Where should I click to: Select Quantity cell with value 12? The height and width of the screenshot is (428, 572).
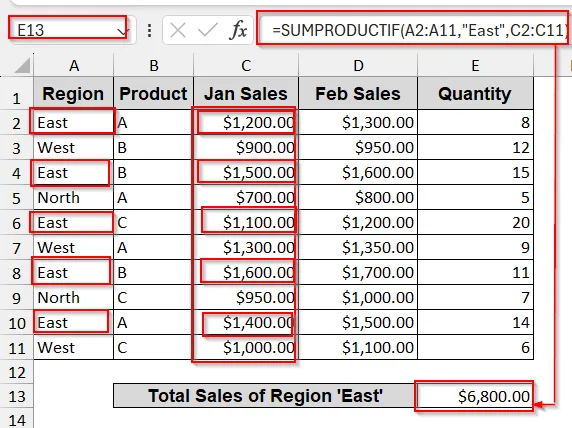tap(475, 147)
